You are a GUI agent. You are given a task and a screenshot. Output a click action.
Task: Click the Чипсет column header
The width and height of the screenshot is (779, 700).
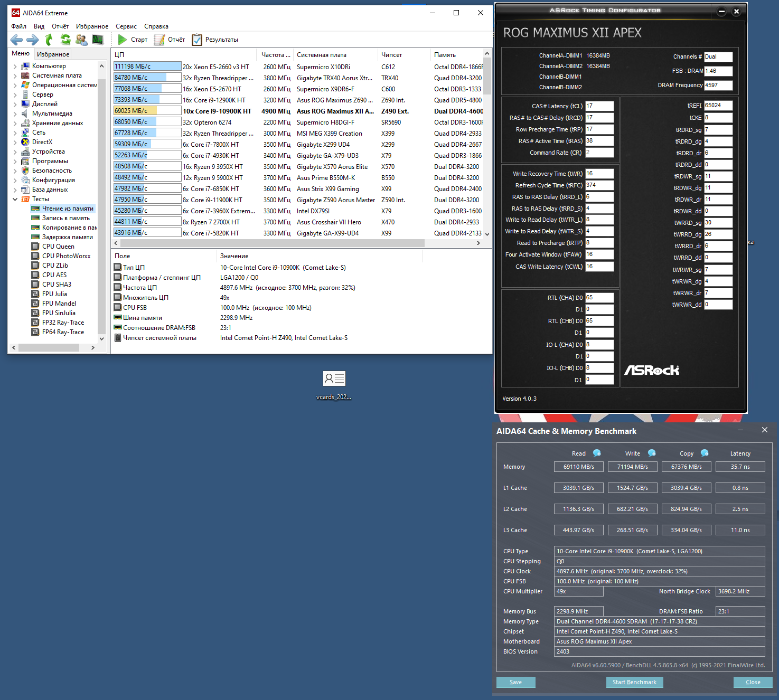[404, 55]
